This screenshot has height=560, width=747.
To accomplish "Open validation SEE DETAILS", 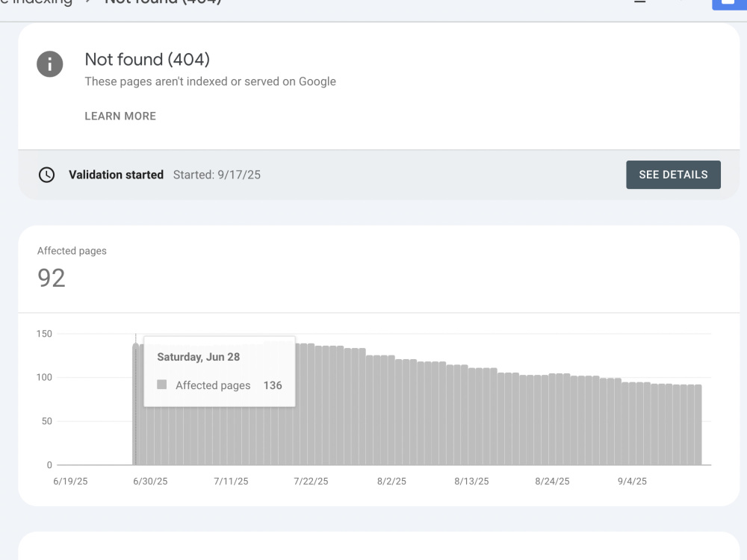I will (673, 175).
